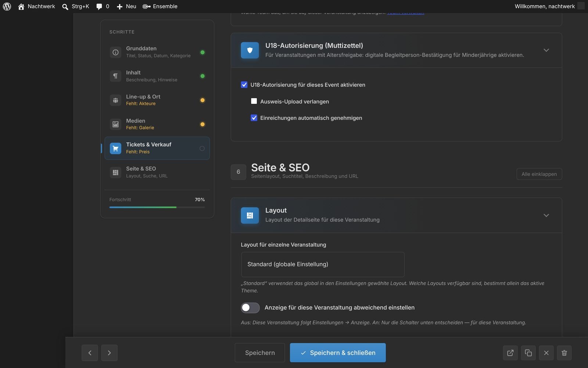Uncheck U18-Autorisierung für dieses Event aktivieren
This screenshot has width=588, height=368.
244,85
